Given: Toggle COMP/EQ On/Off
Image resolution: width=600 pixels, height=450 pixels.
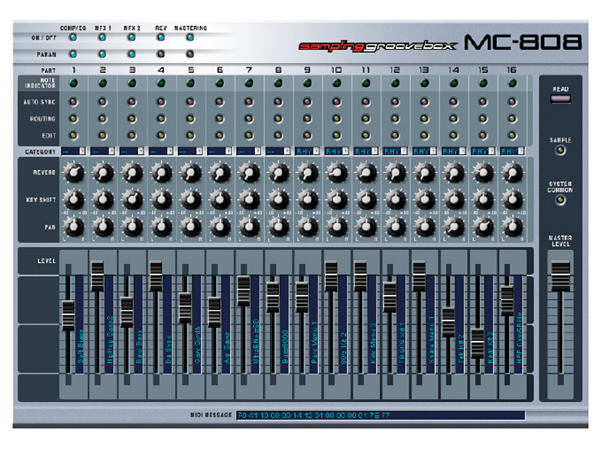Looking at the screenshot, I should (73, 38).
